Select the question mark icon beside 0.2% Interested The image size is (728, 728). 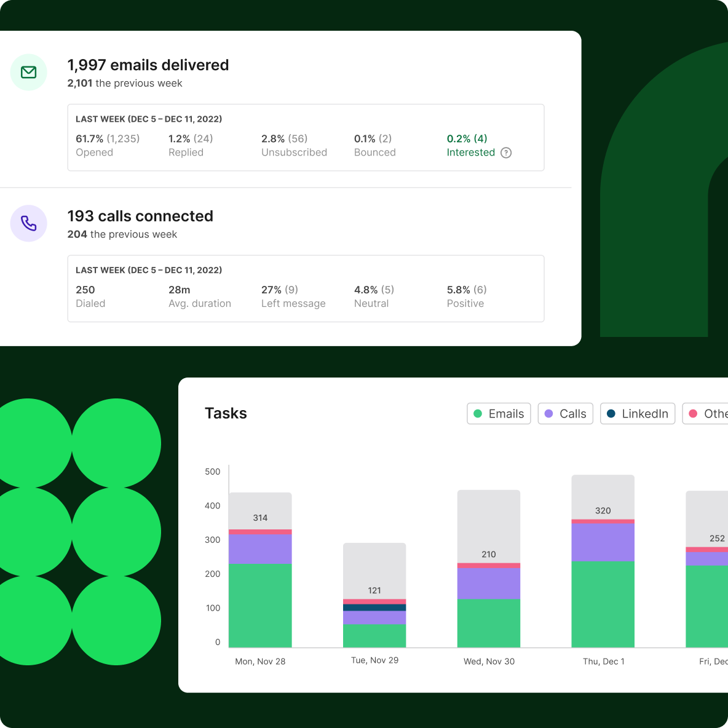pyautogui.click(x=506, y=152)
